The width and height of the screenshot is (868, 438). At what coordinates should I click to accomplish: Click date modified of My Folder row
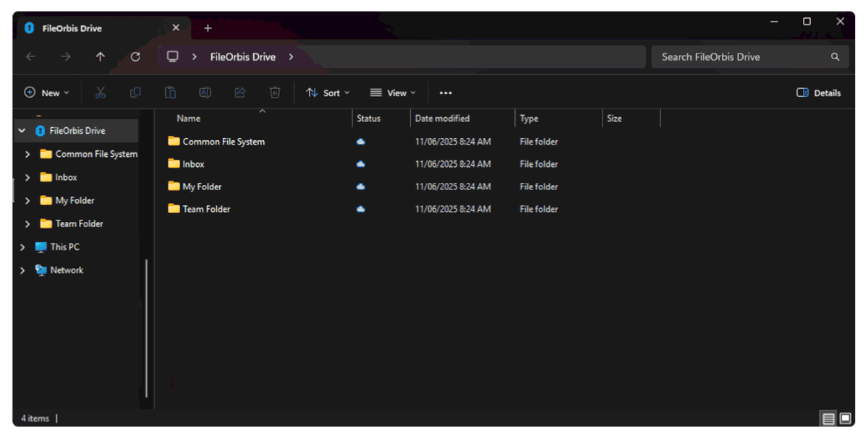(453, 186)
